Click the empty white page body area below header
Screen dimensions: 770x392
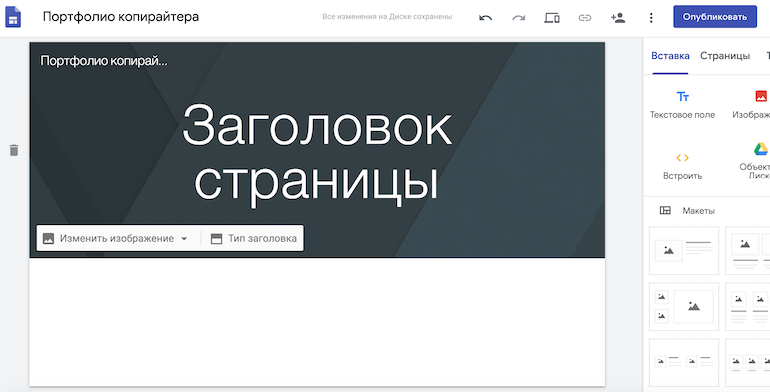pos(317,322)
